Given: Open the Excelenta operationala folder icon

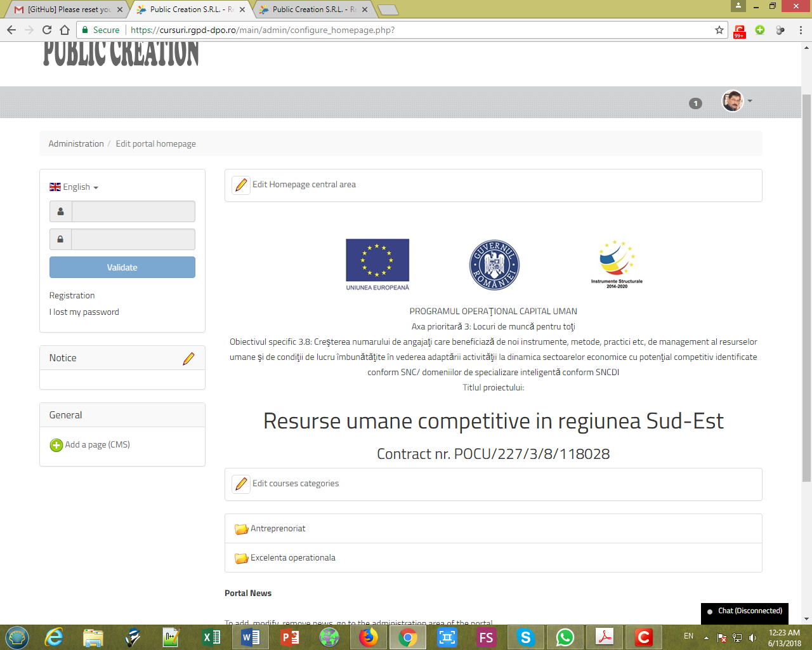Looking at the screenshot, I should tap(240, 558).
